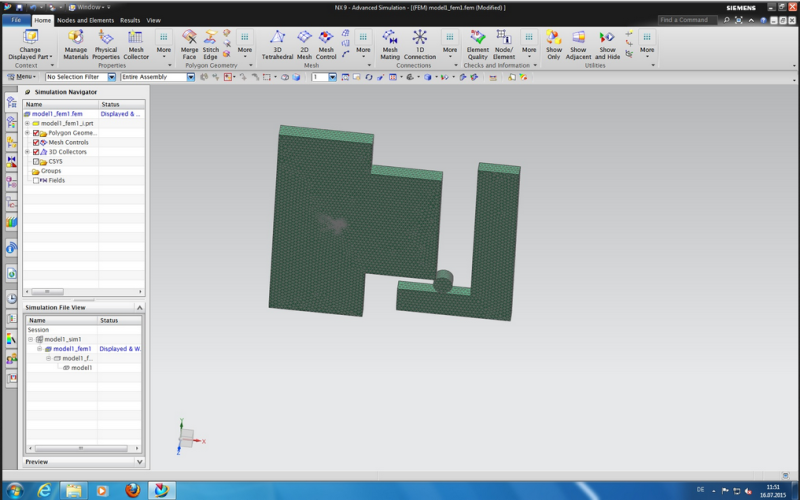800x500 pixels.
Task: Select model1_fem1.fem in the navigator
Action: pos(57,114)
